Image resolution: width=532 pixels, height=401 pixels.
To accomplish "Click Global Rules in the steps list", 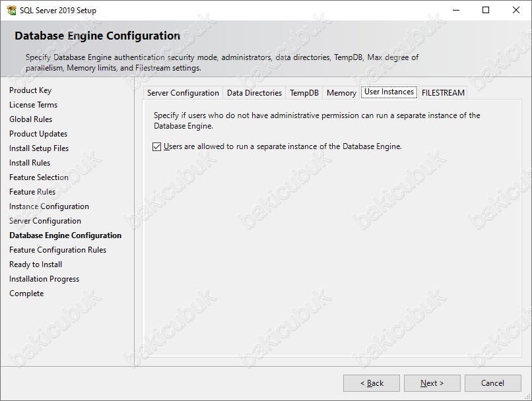I will point(31,119).
